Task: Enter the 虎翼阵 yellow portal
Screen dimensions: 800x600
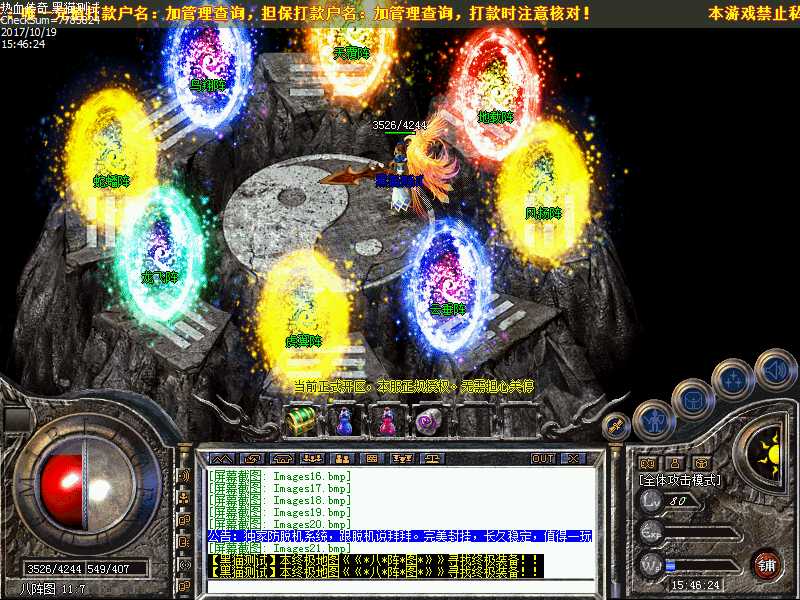Action: pos(304,319)
